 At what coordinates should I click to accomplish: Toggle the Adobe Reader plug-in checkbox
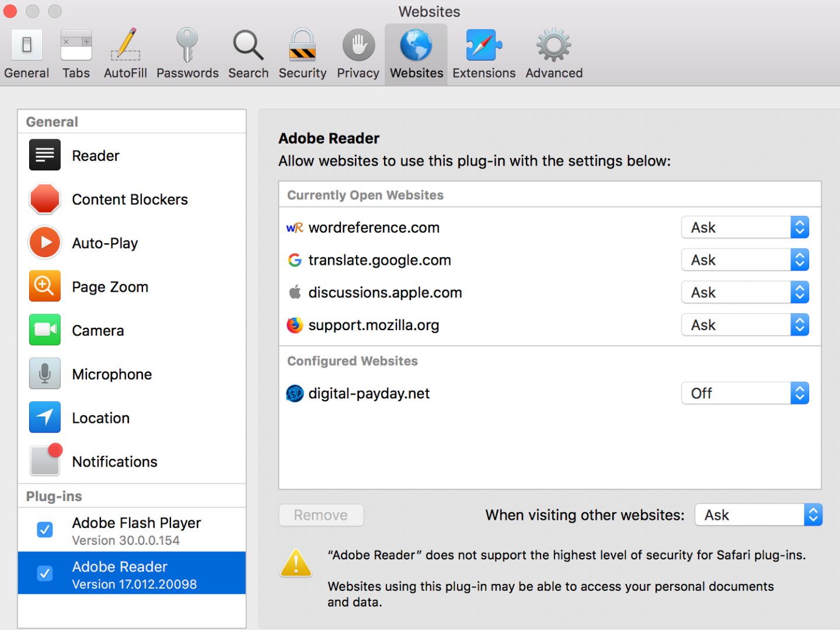point(45,573)
